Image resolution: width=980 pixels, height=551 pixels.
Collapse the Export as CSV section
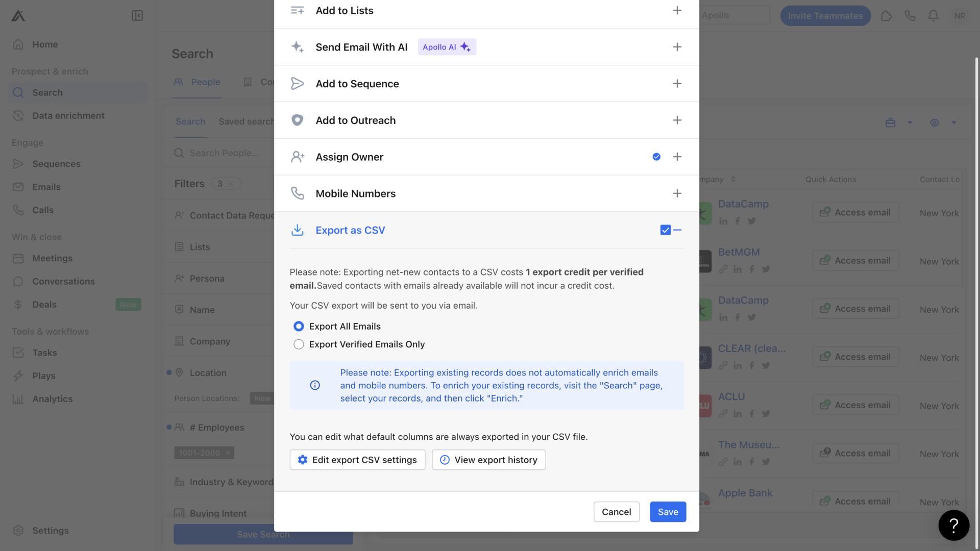click(x=677, y=230)
